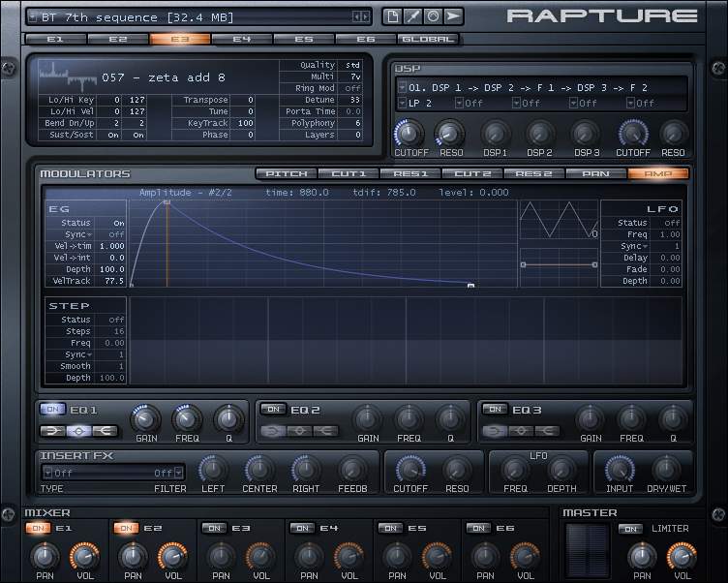This screenshot has height=583, width=728.
Task: Click the master VOL knob
Action: (x=682, y=556)
